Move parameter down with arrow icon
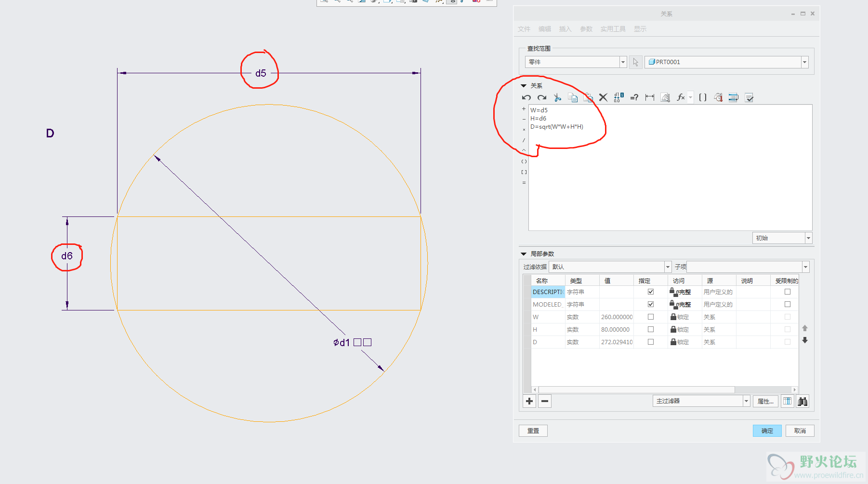 [x=804, y=340]
